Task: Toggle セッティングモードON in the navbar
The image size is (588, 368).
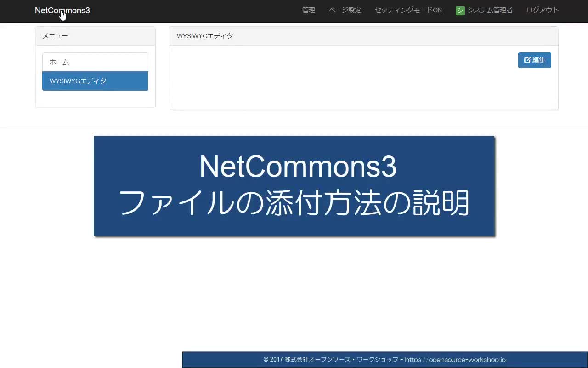Action: coord(408,10)
